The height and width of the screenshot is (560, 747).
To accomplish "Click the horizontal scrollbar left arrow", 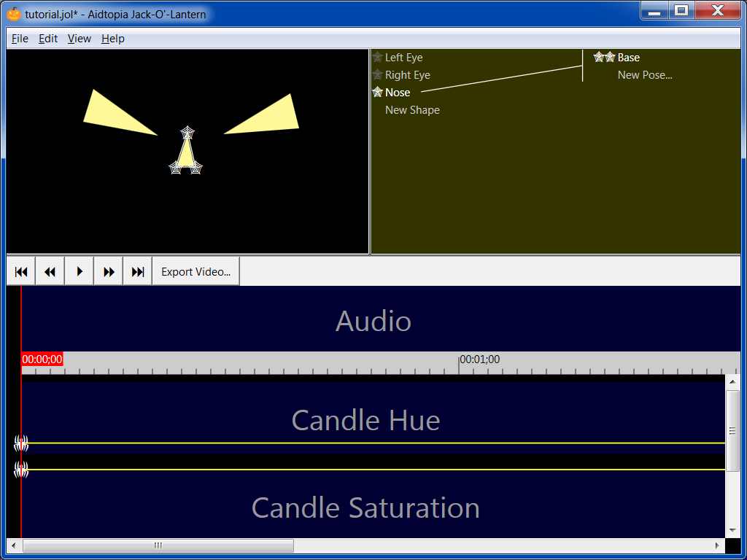I will 13,545.
